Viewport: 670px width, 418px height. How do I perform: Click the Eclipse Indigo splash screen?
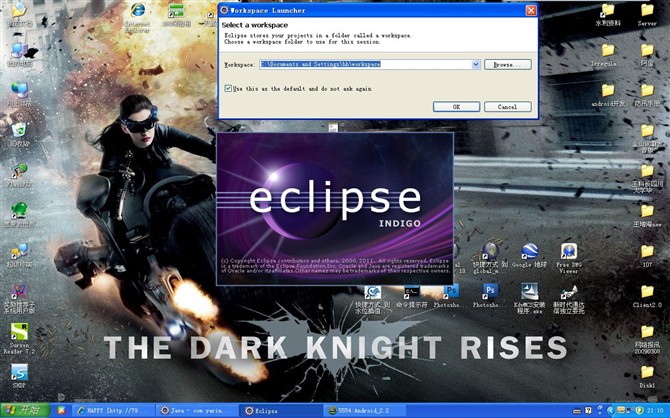tap(335, 209)
